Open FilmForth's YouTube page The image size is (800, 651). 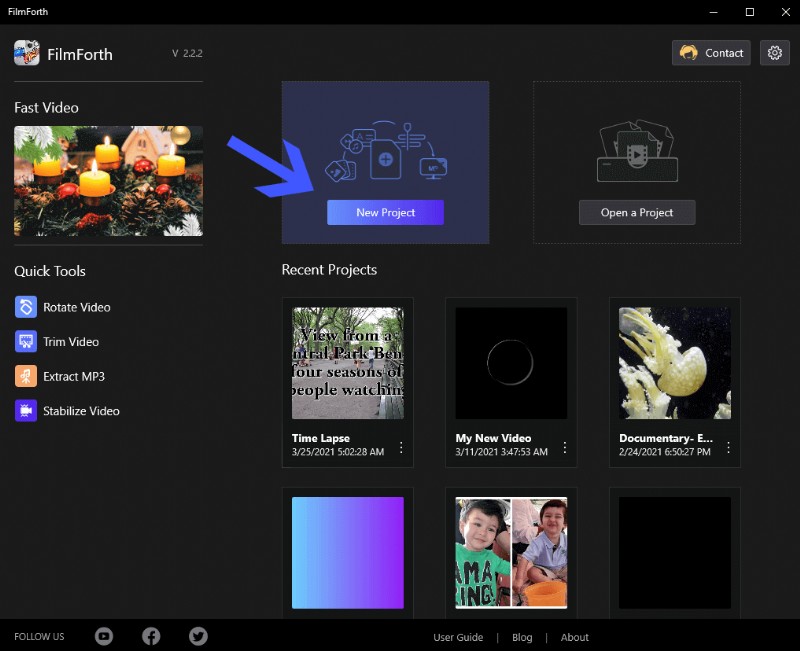click(x=104, y=635)
